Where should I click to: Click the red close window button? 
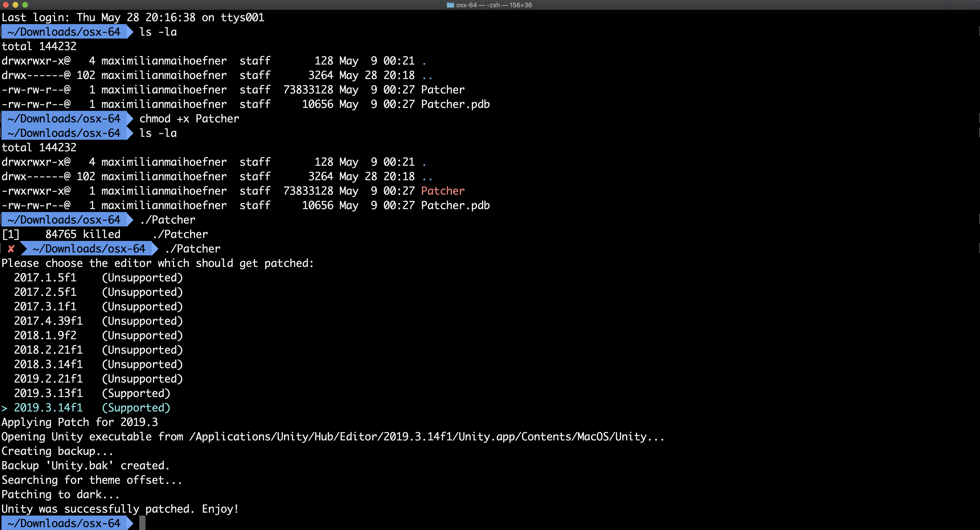(5, 5)
